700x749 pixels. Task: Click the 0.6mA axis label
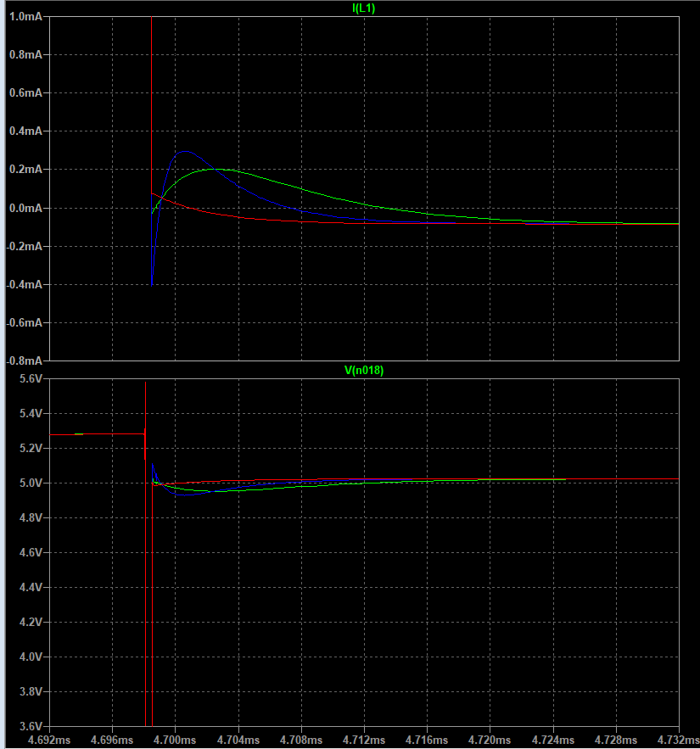[25, 92]
